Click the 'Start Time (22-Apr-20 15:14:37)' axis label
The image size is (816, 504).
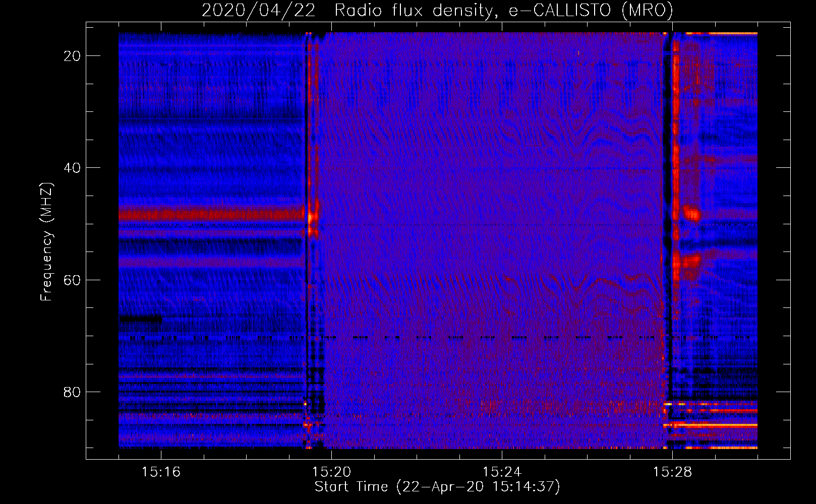point(437,487)
